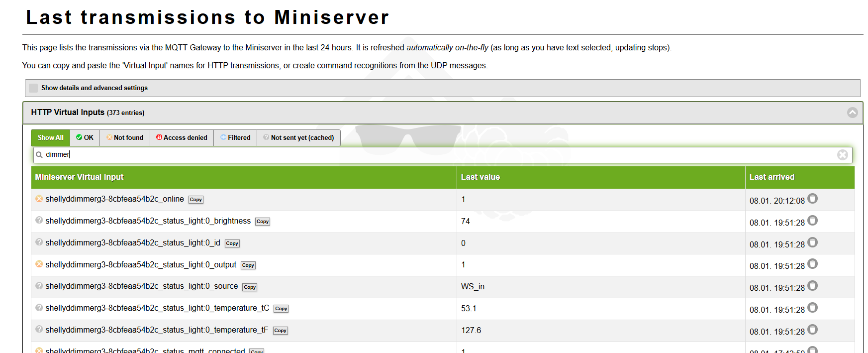Select the 53.1 temperature value
Image resolution: width=868 pixels, height=353 pixels.
(469, 309)
